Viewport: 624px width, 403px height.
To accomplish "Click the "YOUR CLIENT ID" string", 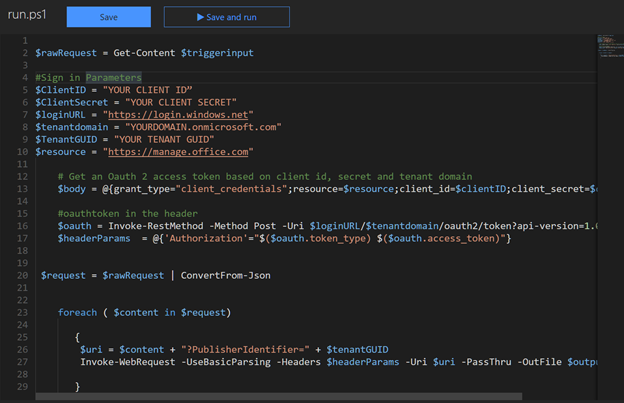I will pos(147,90).
